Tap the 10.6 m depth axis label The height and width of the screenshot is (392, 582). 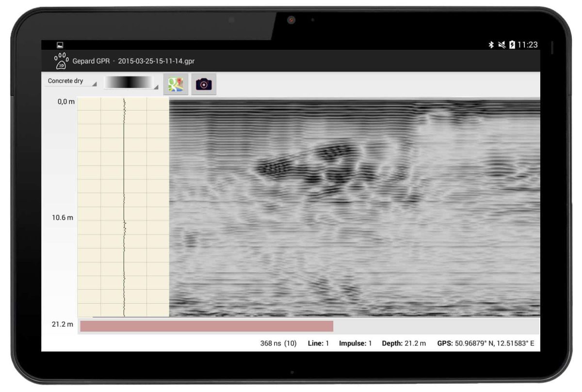(63, 218)
